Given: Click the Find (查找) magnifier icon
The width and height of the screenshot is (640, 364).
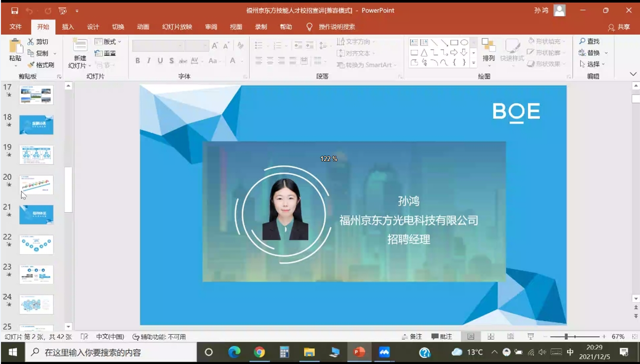Looking at the screenshot, I should tap(582, 41).
